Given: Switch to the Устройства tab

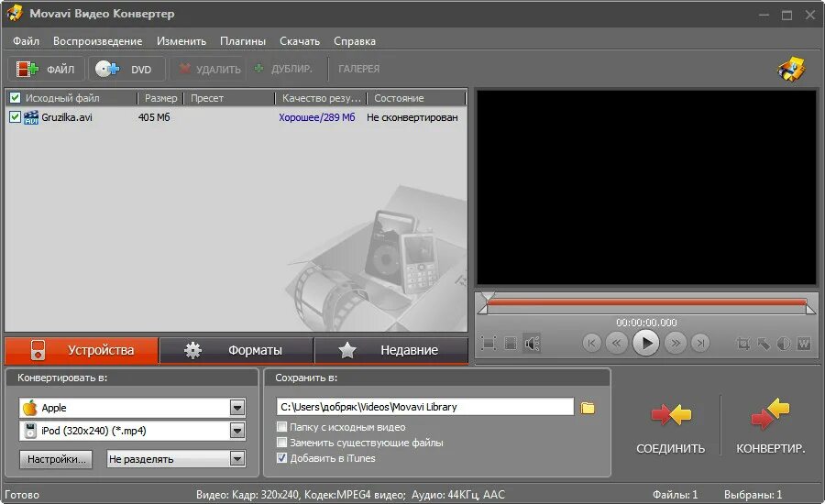Looking at the screenshot, I should [x=82, y=350].
